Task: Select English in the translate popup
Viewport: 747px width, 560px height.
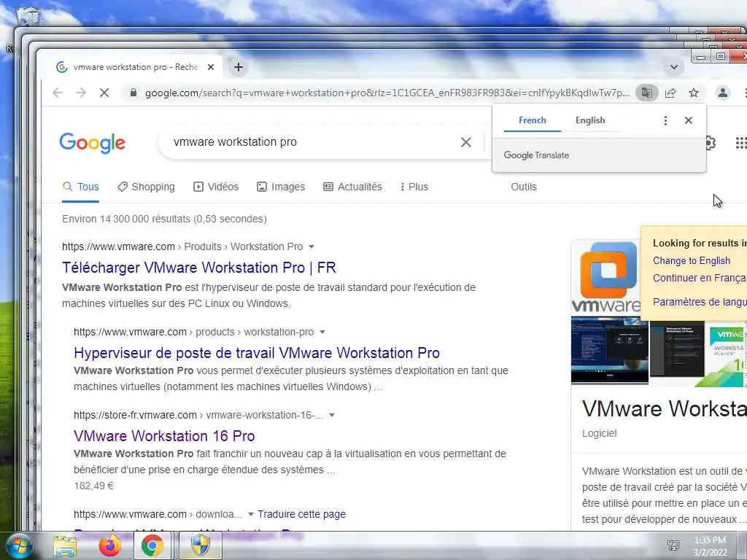Action: 589,120
